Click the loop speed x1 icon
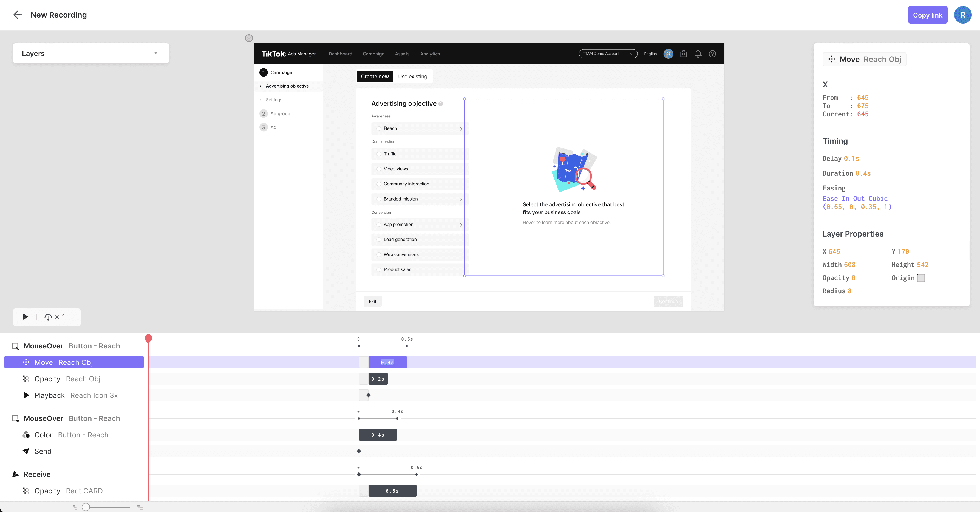The height and width of the screenshot is (512, 980). pos(48,317)
